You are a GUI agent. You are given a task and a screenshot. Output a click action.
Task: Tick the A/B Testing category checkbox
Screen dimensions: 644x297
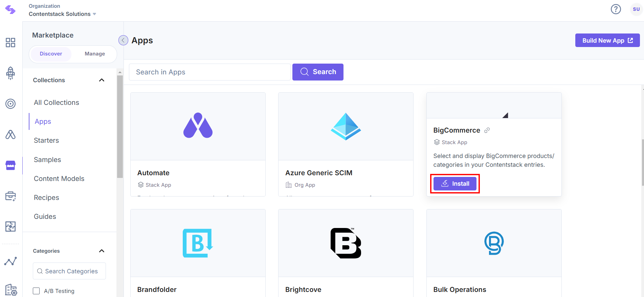point(36,291)
